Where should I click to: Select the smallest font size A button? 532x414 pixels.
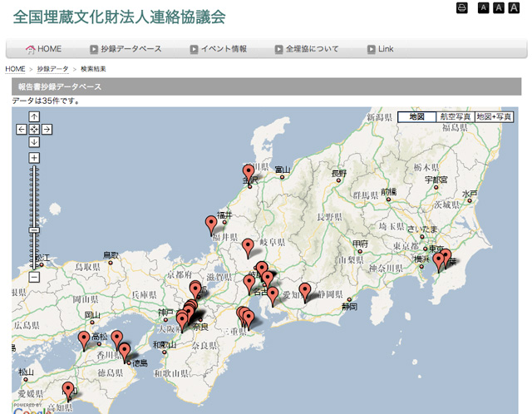483,7
